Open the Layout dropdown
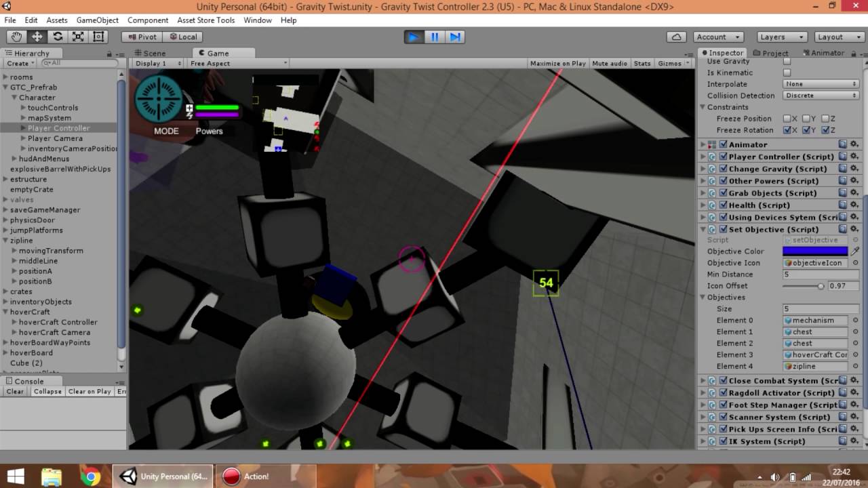Screen dimensions: 868x488 click(x=839, y=37)
